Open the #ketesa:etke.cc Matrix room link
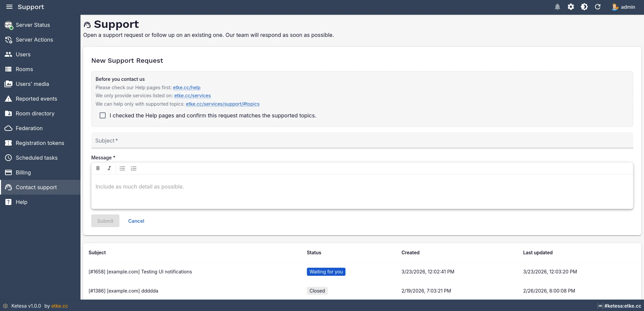The image size is (644, 311). pyautogui.click(x=622, y=306)
